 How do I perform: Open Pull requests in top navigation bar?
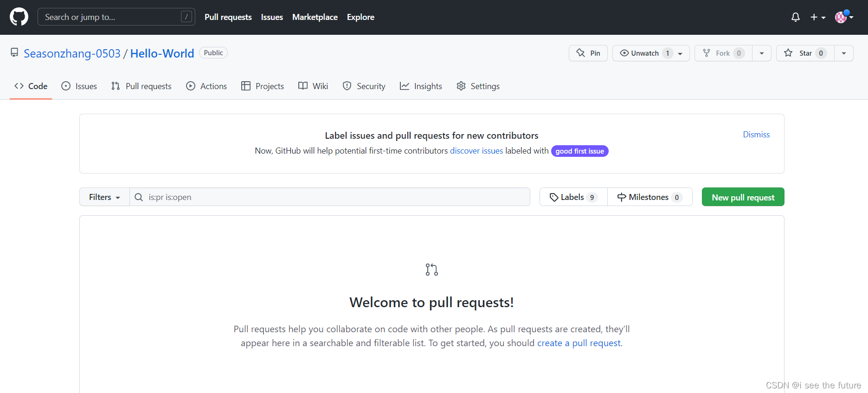click(x=228, y=17)
